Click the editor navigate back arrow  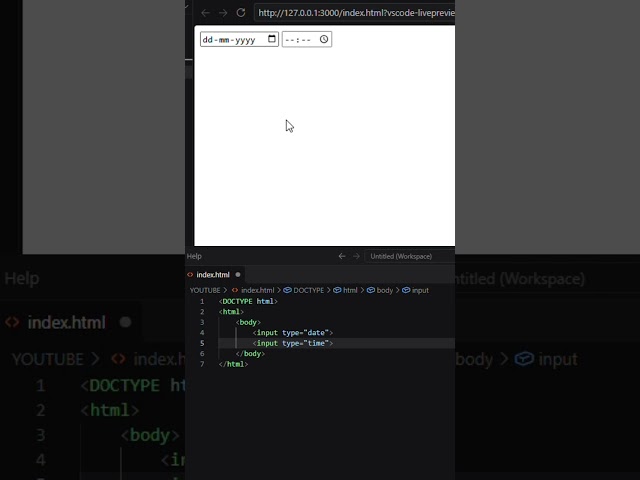(342, 256)
